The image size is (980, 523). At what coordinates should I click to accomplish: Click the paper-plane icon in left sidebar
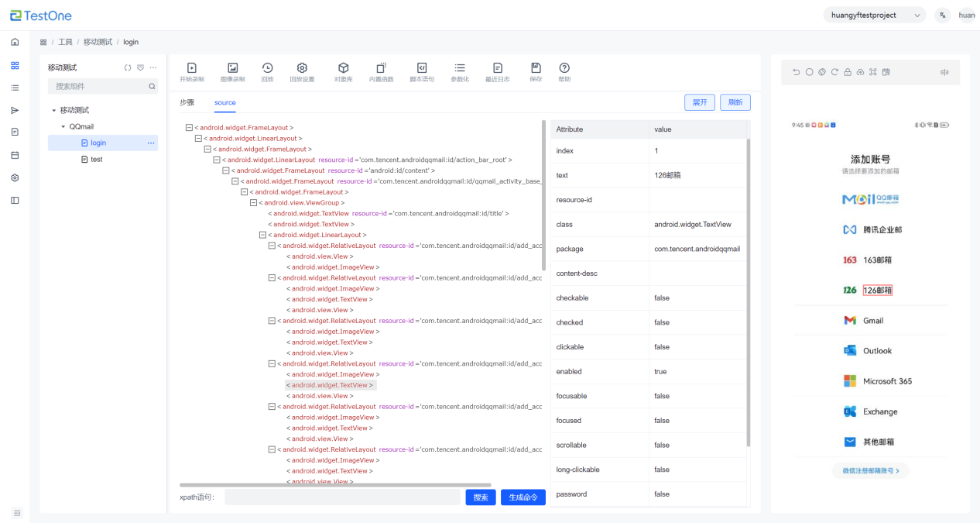(x=15, y=110)
